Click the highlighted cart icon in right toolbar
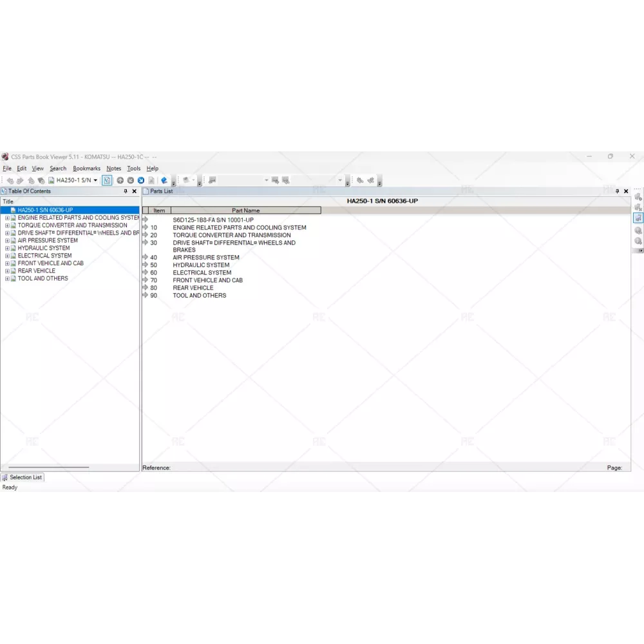The height and width of the screenshot is (644, 644). pos(638,218)
